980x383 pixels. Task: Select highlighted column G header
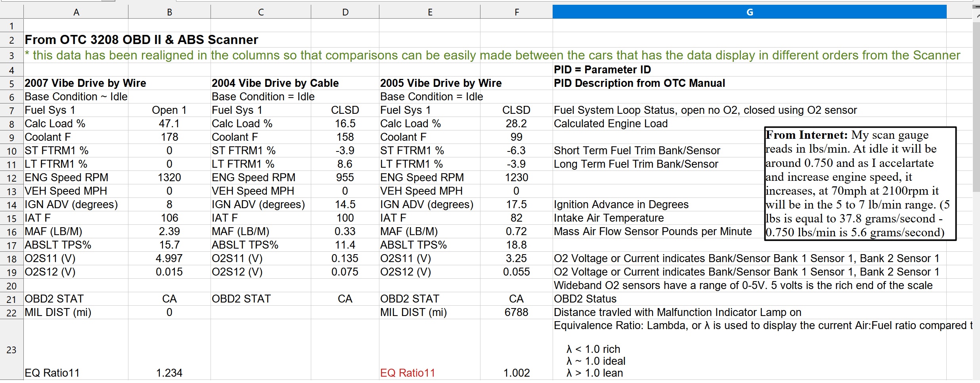(750, 12)
